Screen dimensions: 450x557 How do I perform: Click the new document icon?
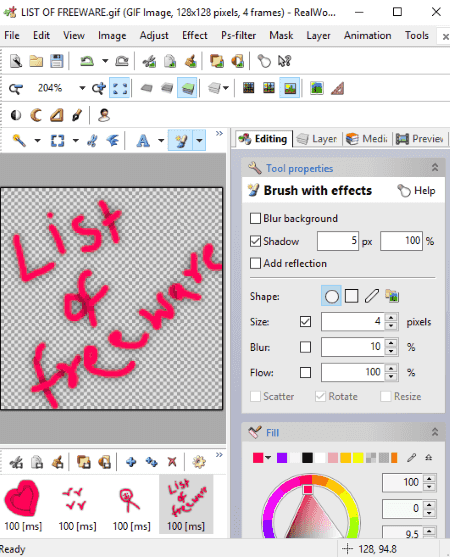click(16, 61)
